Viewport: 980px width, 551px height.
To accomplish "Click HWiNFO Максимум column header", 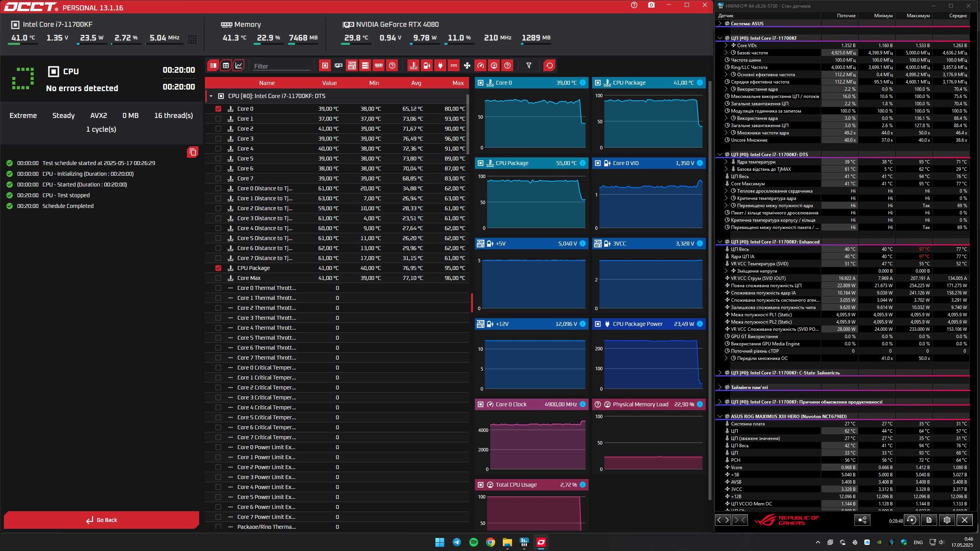I will tap(918, 16).
